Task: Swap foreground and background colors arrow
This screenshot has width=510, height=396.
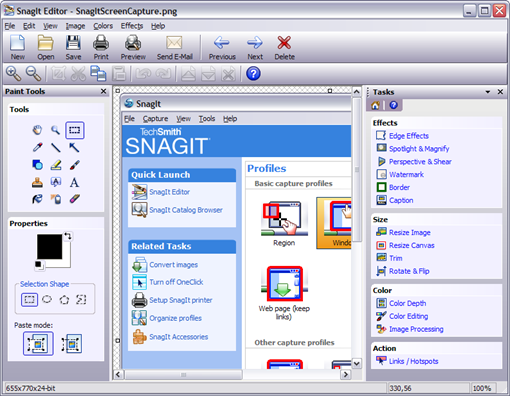Action: tap(68, 236)
